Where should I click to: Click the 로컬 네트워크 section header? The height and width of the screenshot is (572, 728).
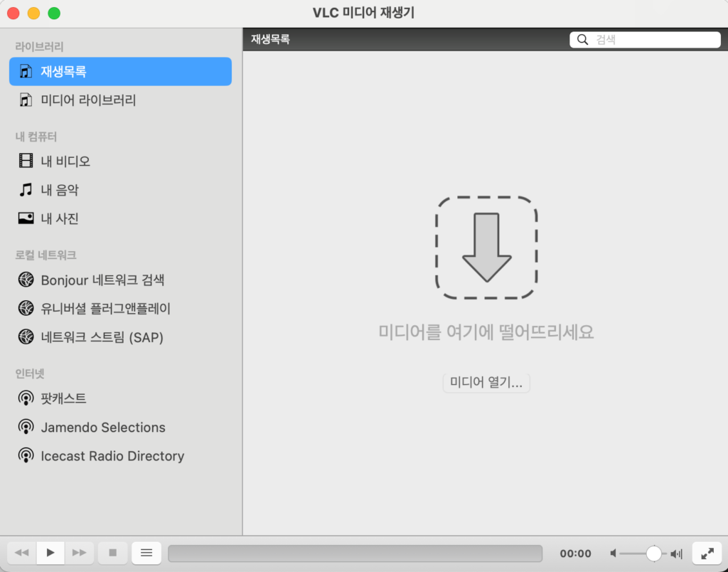(45, 255)
